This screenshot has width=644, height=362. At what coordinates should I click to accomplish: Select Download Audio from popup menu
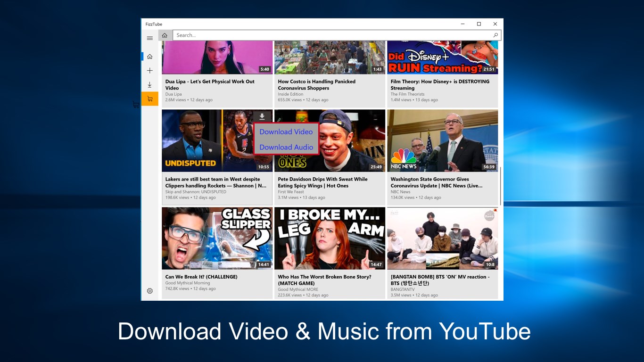pyautogui.click(x=286, y=147)
